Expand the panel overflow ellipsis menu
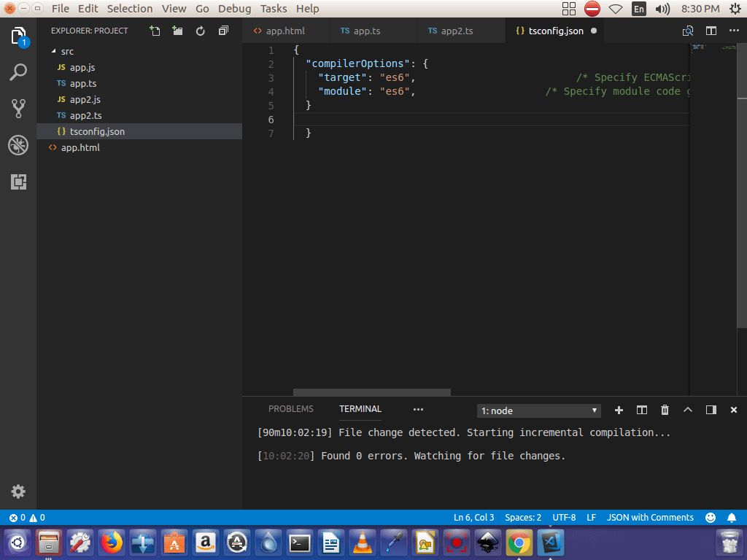Screen dimensions: 747x560 point(418,409)
